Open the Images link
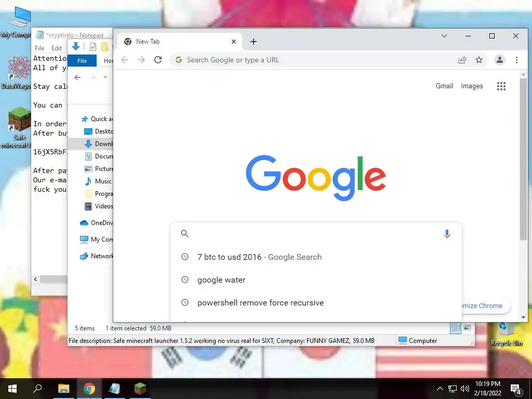Screen dimensions: 532x399 472,86
